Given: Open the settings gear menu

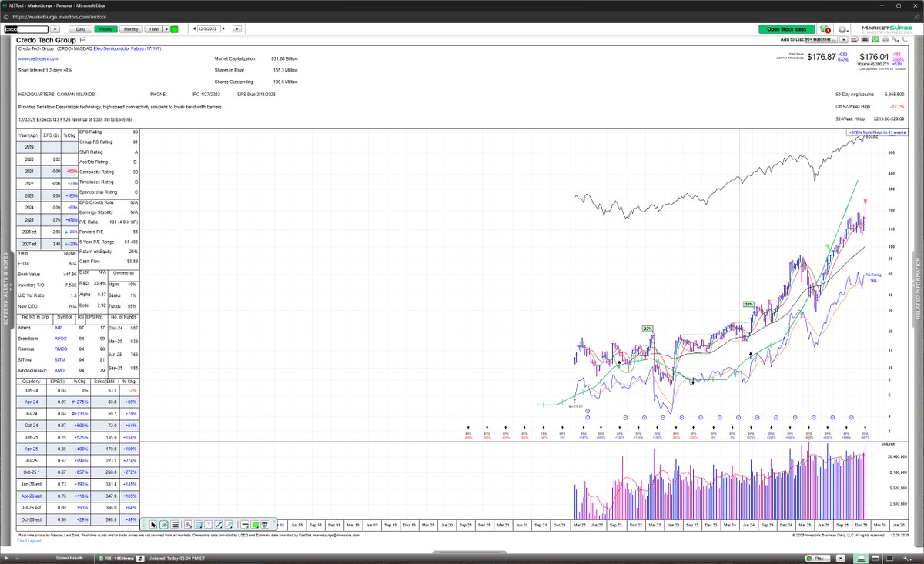Looking at the screenshot, I should click(x=844, y=29).
